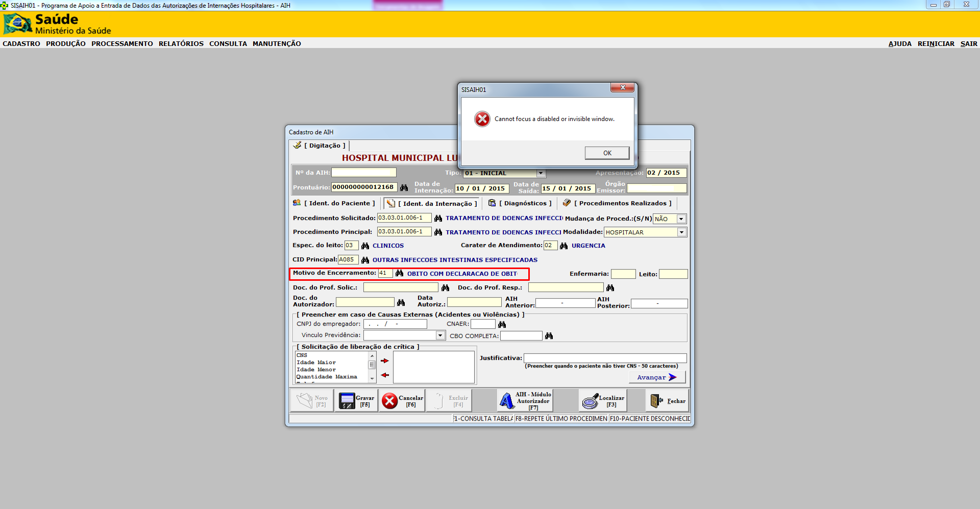Click the Justificativa text field
Viewport: 980px width, 509px height.
(x=605, y=358)
